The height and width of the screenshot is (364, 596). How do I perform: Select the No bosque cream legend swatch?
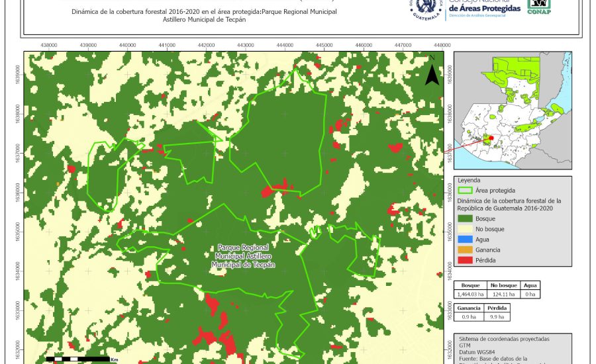pos(464,229)
